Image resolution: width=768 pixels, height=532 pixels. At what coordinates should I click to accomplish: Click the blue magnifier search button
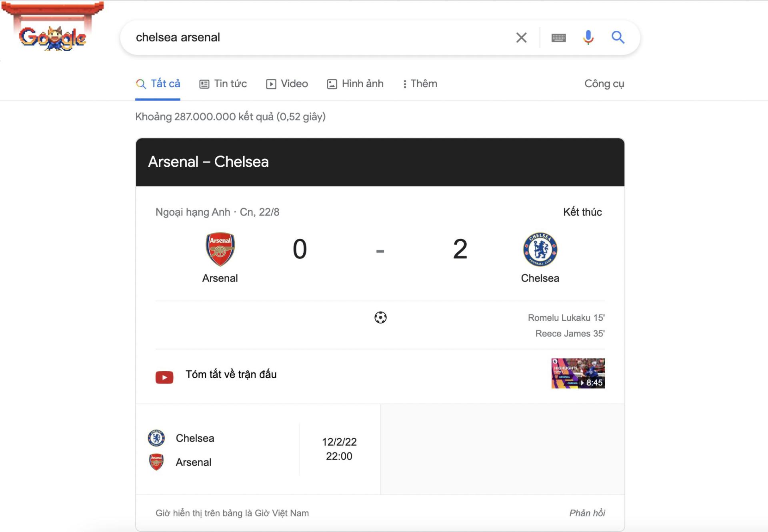[618, 38]
